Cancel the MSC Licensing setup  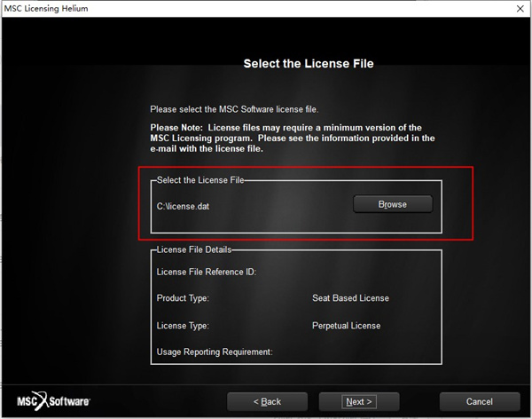480,401
